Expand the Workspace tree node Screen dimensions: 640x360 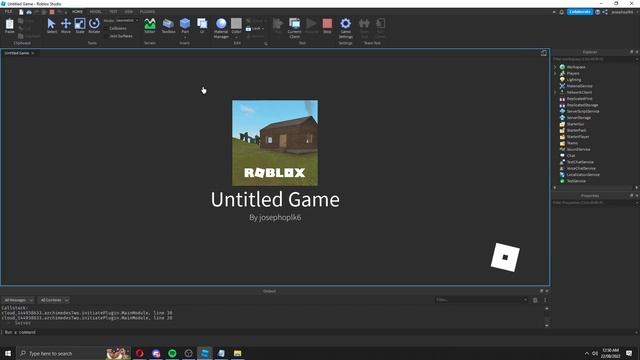(x=555, y=67)
